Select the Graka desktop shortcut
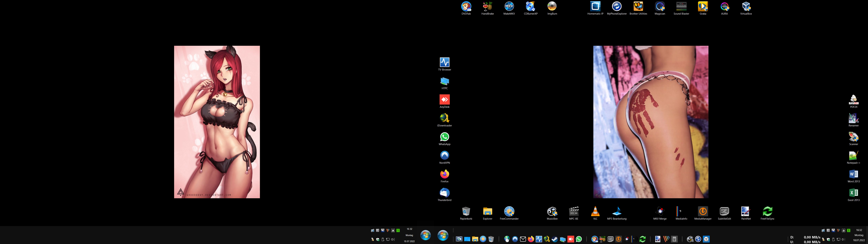 tap(703, 8)
